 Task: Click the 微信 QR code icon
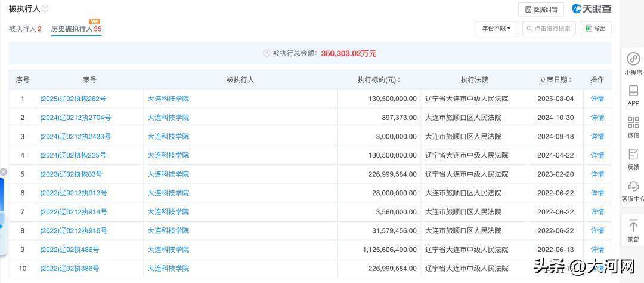point(633,123)
